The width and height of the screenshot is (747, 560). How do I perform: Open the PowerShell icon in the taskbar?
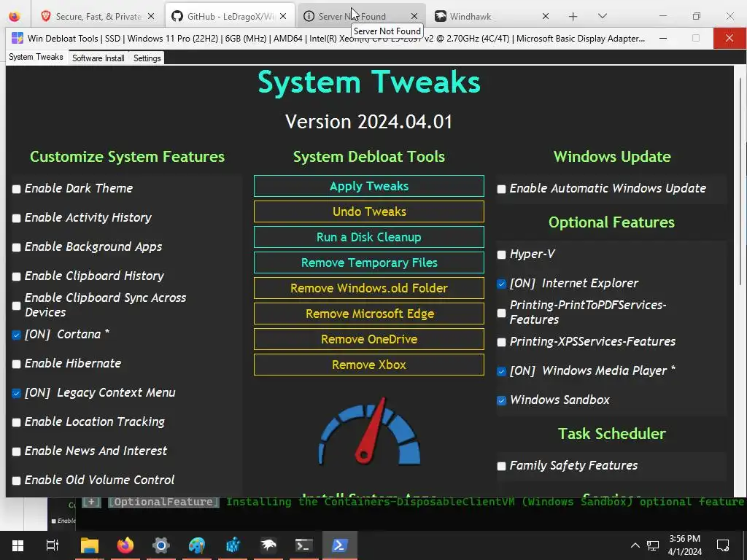point(339,545)
